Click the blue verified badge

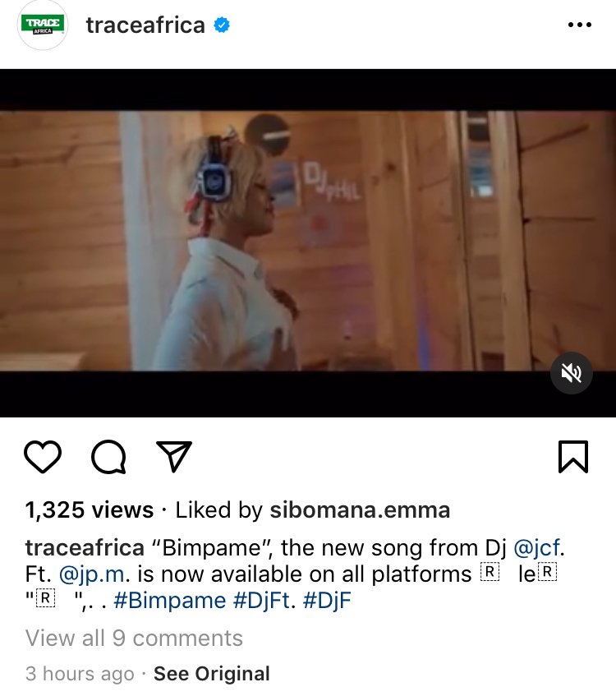click(222, 25)
